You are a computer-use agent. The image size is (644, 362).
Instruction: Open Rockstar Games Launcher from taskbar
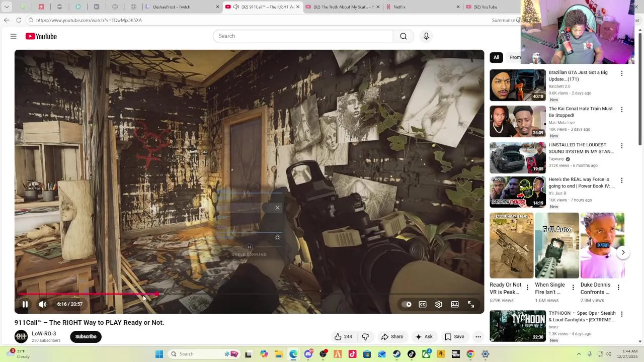click(x=441, y=354)
